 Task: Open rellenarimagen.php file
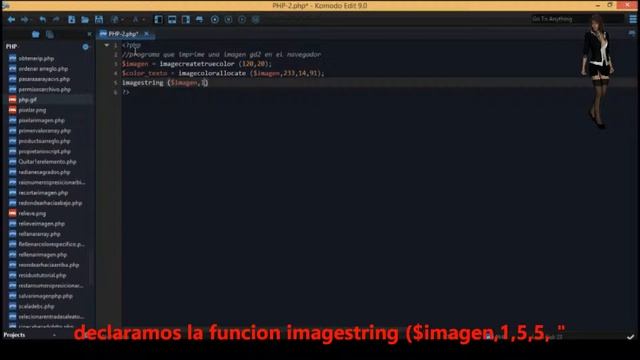[42, 255]
